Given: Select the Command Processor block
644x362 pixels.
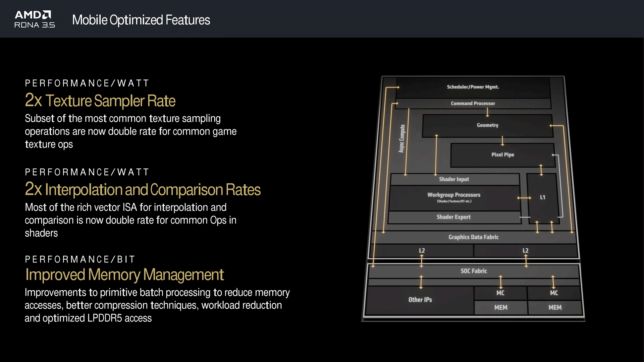Looking at the screenshot, I should 473,104.
